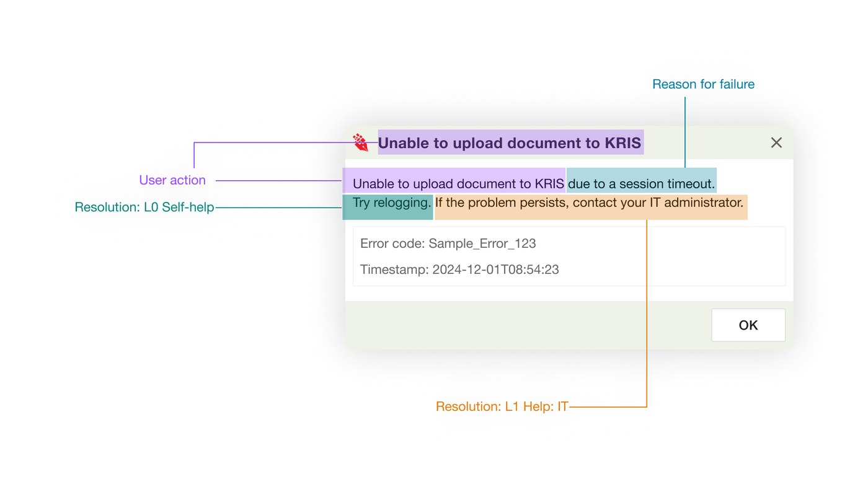Click the Timestamp 2024-12-01T08:54:23 line
The height and width of the screenshot is (490, 868).
[459, 269]
